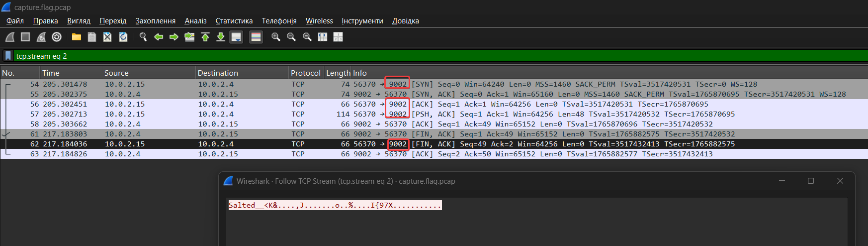Click the find packet magnifier icon
868x246 pixels.
[x=143, y=37]
